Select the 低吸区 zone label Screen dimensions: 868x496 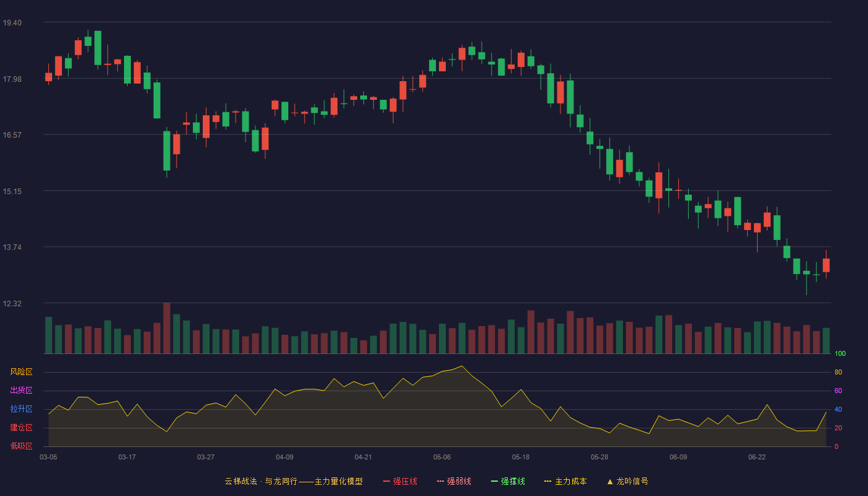point(21,446)
